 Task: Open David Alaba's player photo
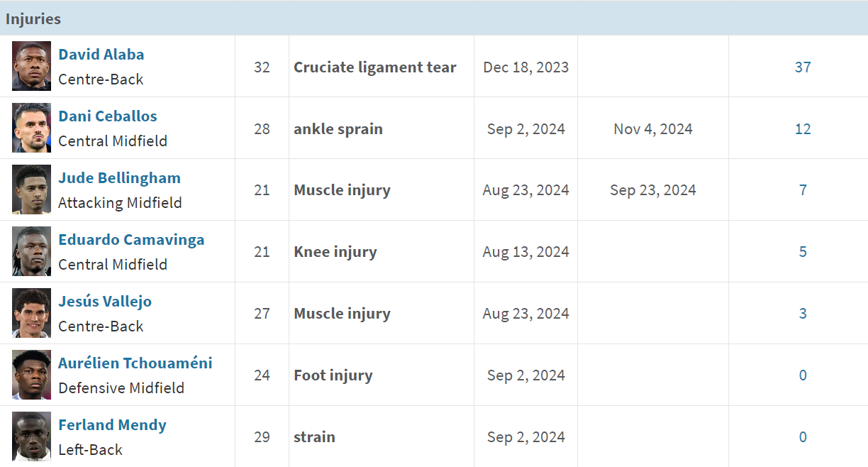click(x=31, y=66)
